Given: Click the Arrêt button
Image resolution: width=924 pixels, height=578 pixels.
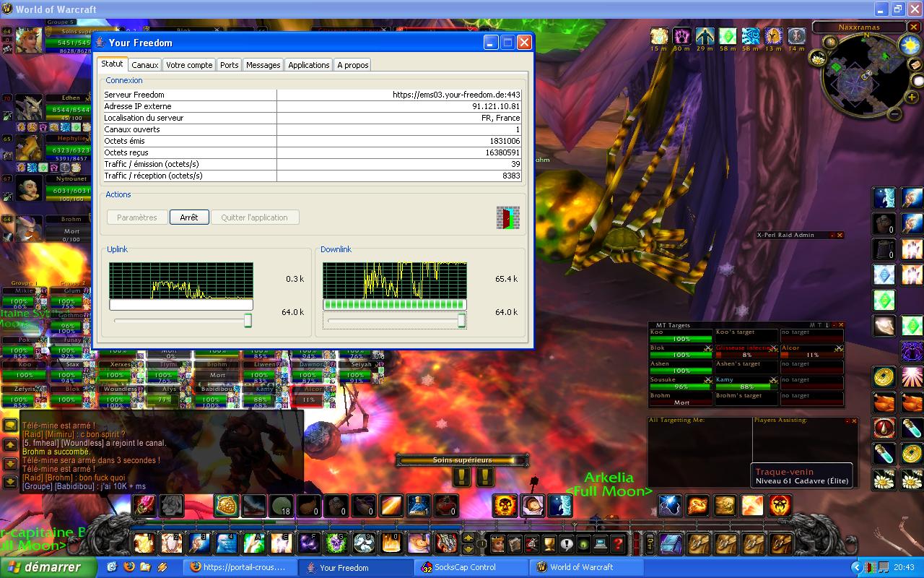Looking at the screenshot, I should coord(189,217).
